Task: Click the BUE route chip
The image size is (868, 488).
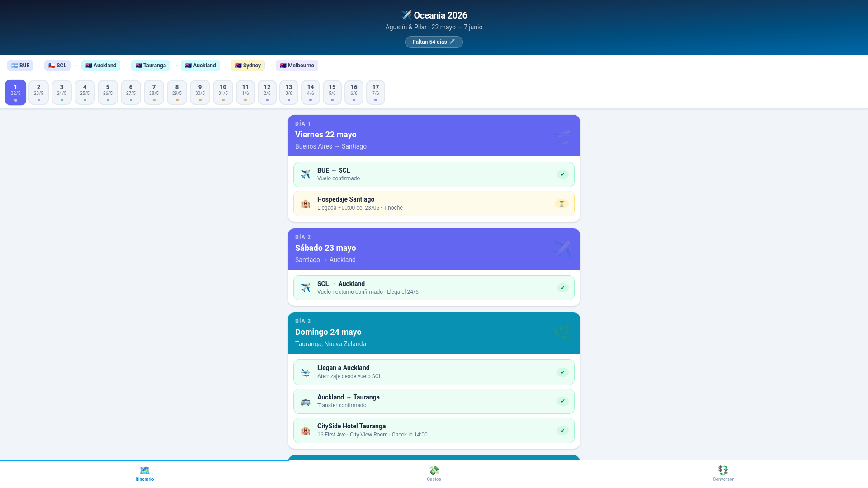Action: [20, 66]
